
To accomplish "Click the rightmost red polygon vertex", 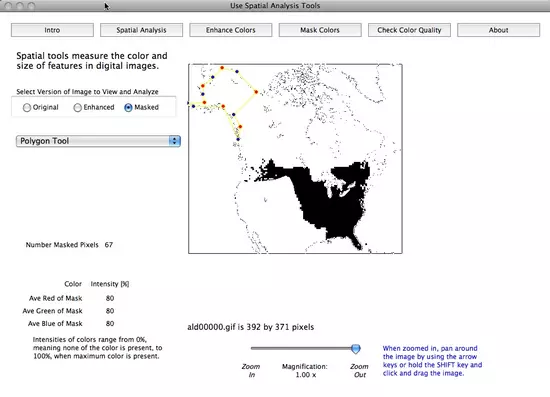I will point(256,92).
